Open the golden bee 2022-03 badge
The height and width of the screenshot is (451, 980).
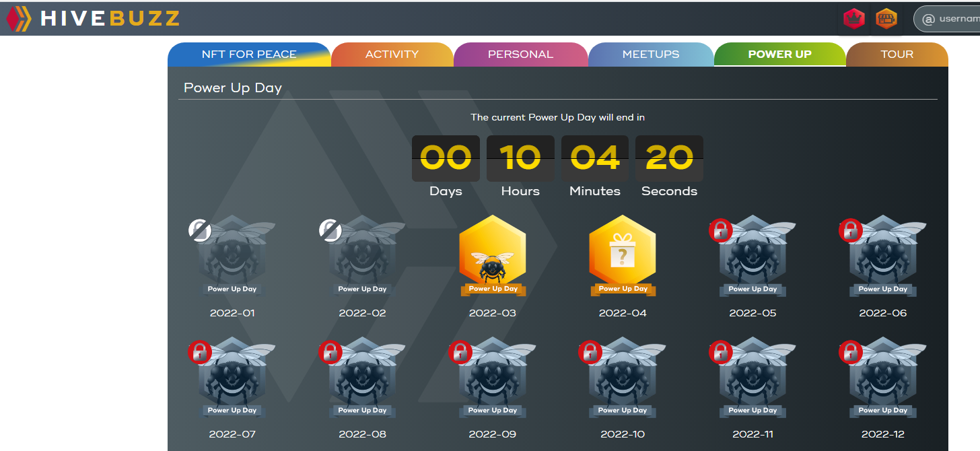493,256
